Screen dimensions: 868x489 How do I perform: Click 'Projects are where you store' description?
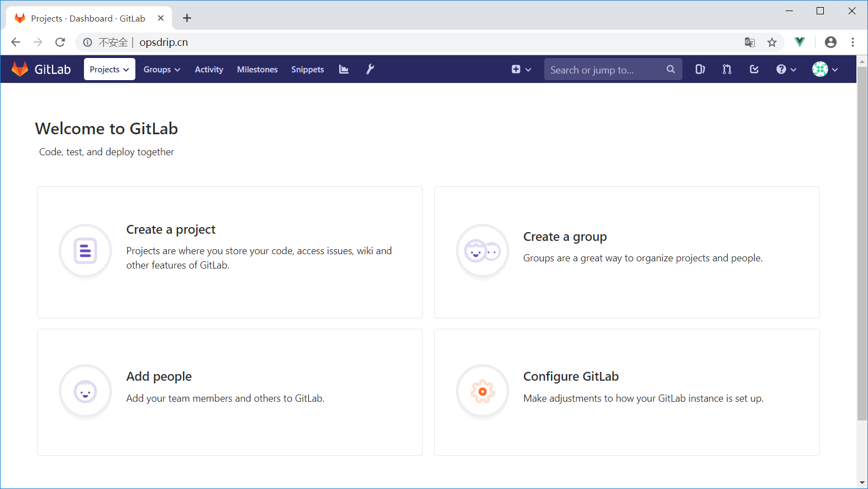[x=259, y=258]
